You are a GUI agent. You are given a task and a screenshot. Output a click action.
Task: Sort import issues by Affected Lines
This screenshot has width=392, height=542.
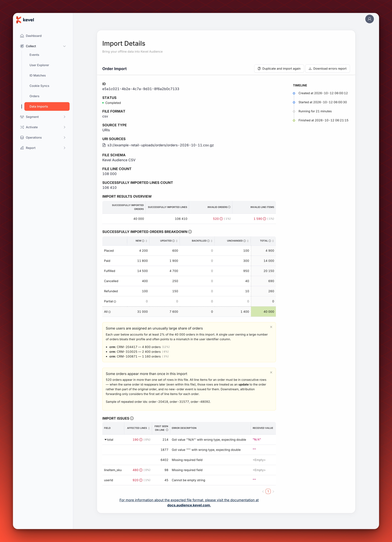(149, 428)
